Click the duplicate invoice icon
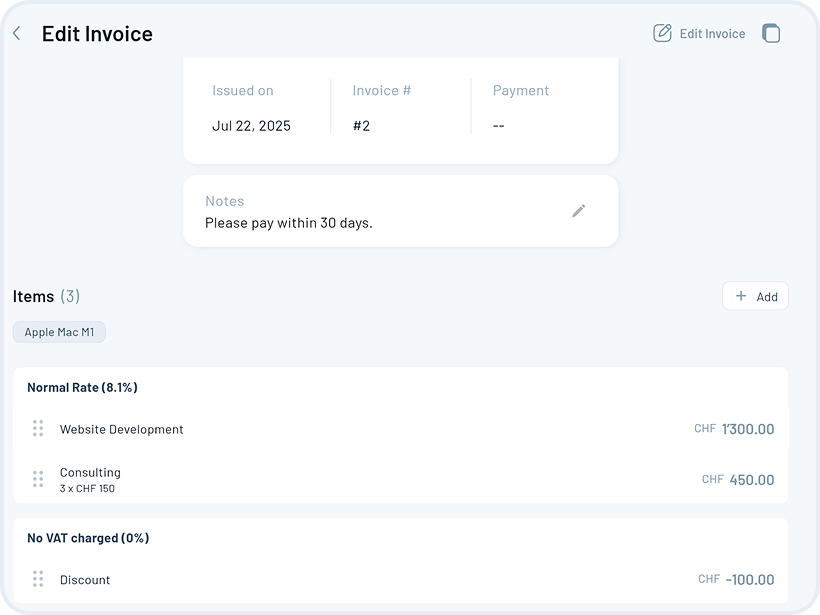Viewport: 820px width, 615px height. tap(771, 33)
